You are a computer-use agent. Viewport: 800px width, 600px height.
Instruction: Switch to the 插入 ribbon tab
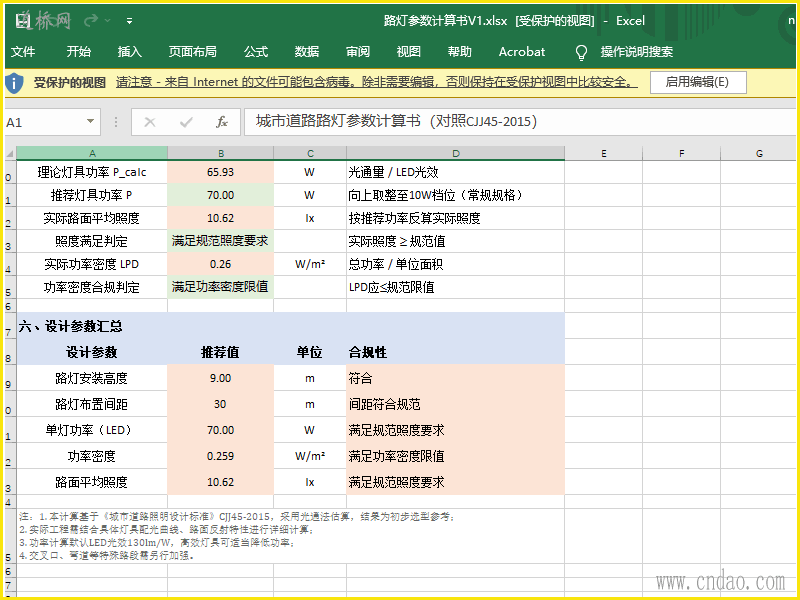pos(130,52)
